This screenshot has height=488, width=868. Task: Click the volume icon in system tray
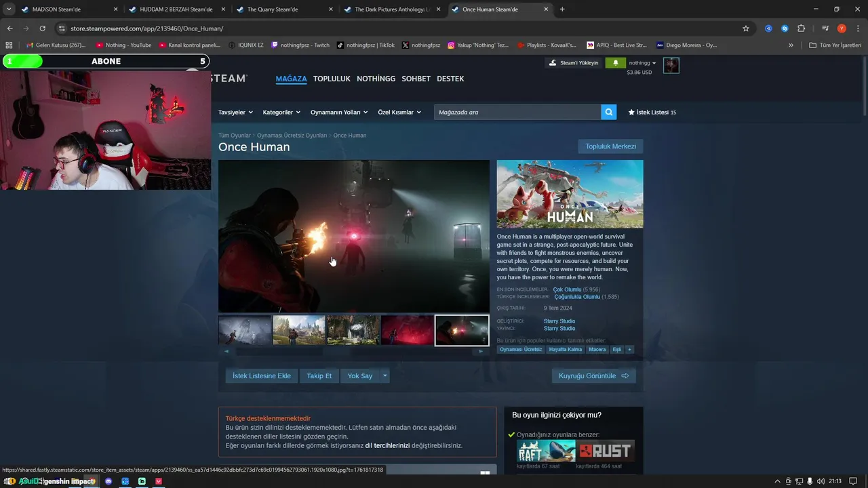click(821, 481)
